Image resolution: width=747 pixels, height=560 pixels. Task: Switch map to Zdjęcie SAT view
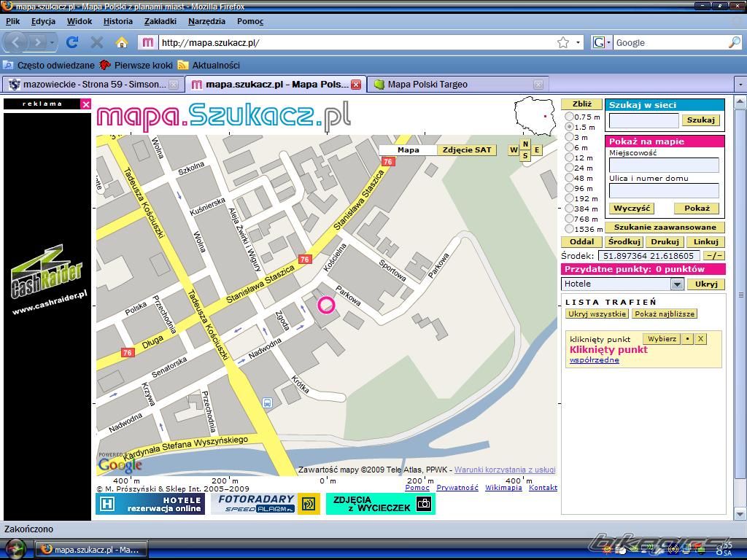[467, 150]
